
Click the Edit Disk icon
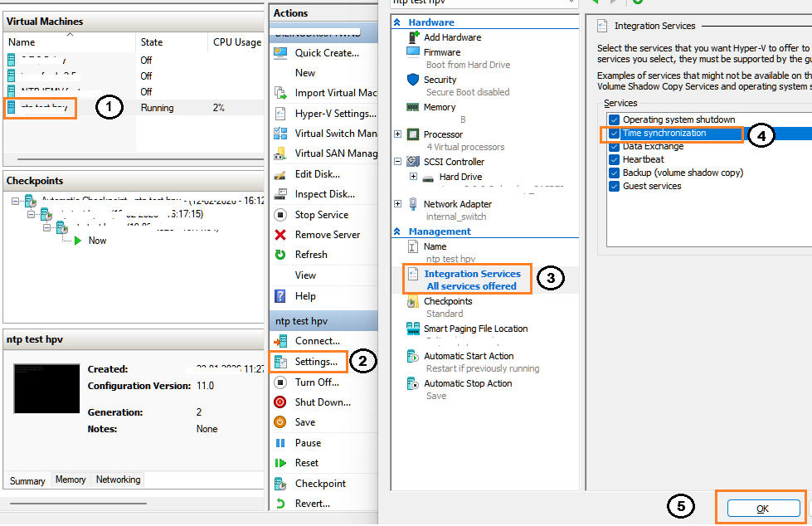(x=280, y=174)
